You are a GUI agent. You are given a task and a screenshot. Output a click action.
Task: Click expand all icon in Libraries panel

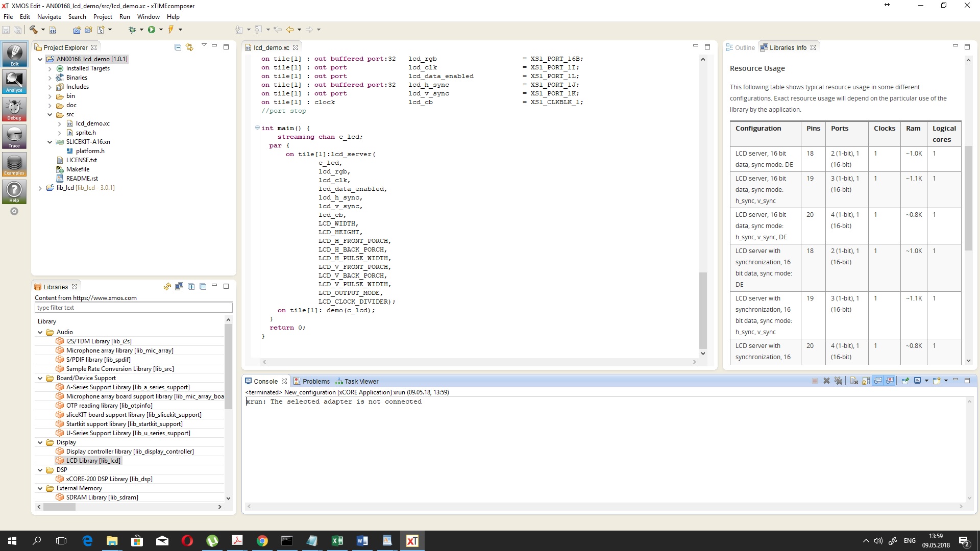[x=191, y=287]
